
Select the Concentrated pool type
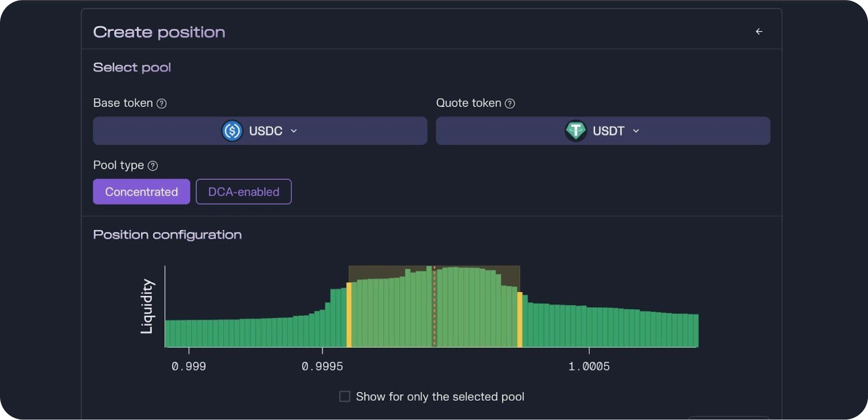click(x=141, y=192)
